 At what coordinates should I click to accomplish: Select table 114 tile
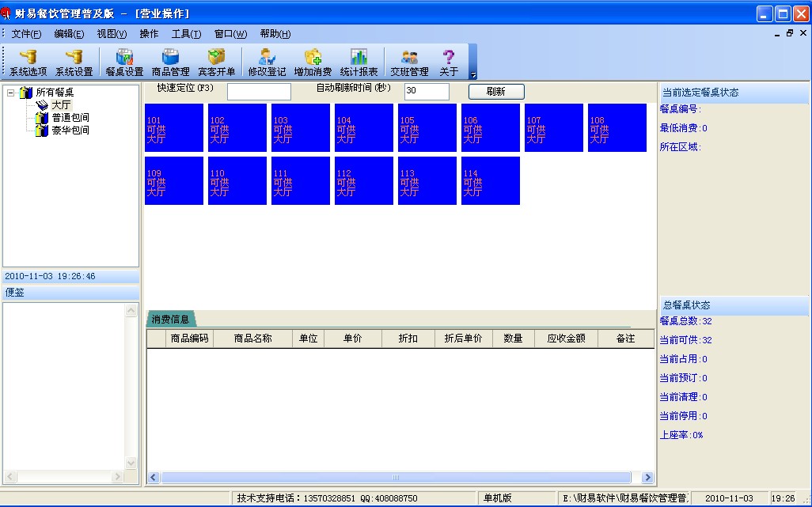(x=491, y=181)
